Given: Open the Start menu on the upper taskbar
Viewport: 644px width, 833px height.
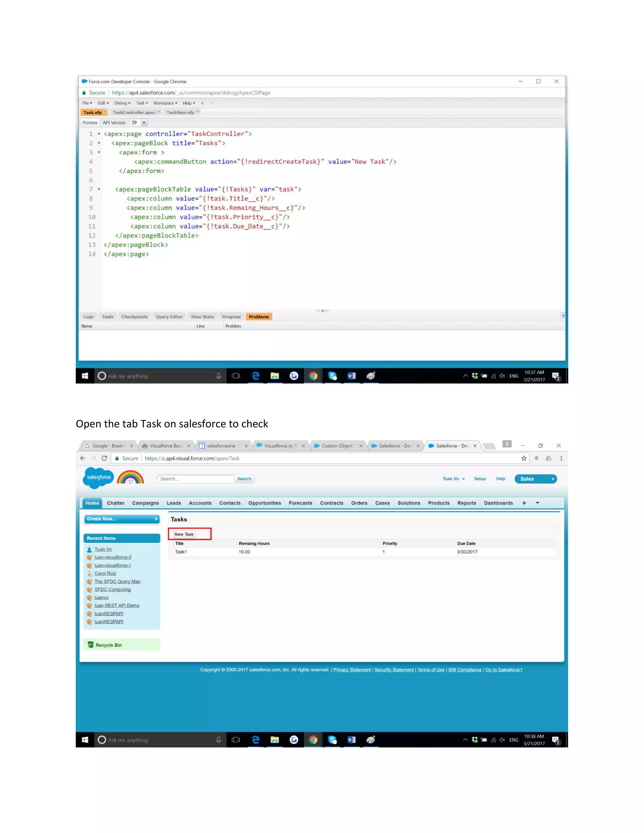Looking at the screenshot, I should 85,376.
